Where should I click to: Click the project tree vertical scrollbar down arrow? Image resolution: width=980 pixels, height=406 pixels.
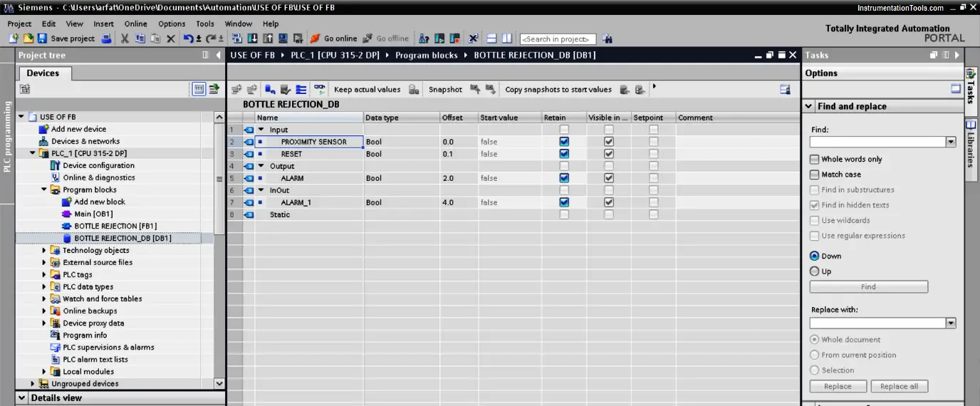tap(219, 383)
